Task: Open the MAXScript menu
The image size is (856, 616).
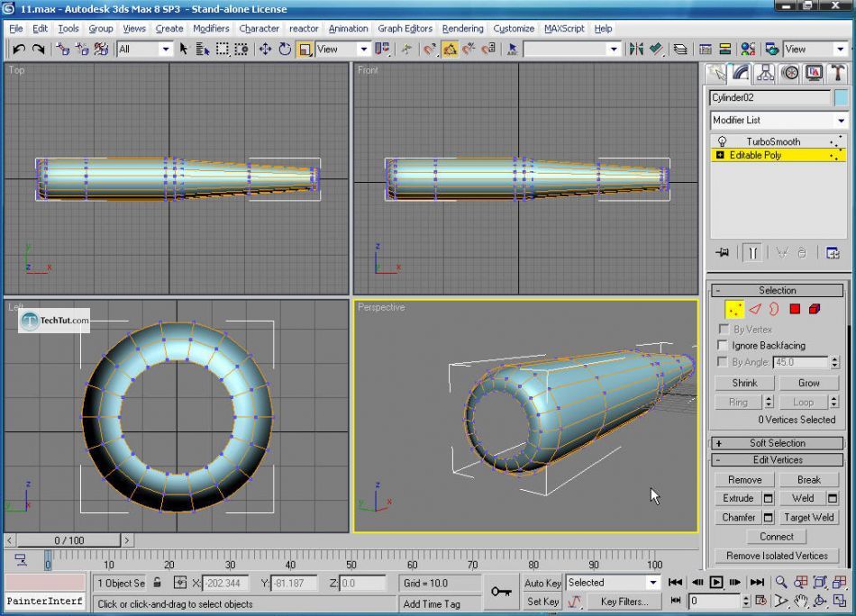Action: click(564, 29)
